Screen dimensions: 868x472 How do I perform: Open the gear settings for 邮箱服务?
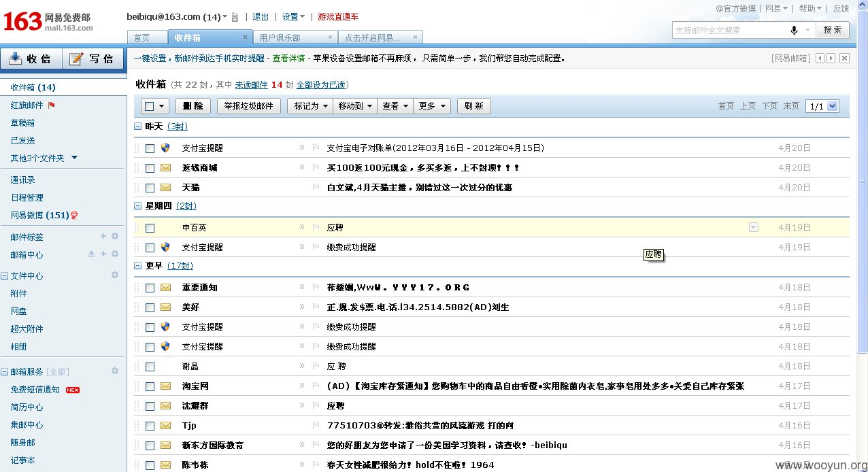pyautogui.click(x=115, y=371)
